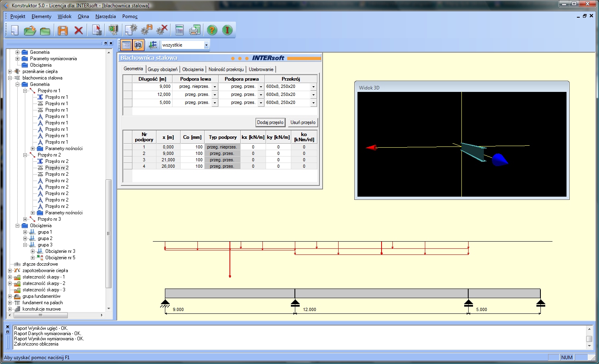Open Podpora prawa dropdown for 12,000 span
Screen dimensions: 599x364
(x=261, y=95)
